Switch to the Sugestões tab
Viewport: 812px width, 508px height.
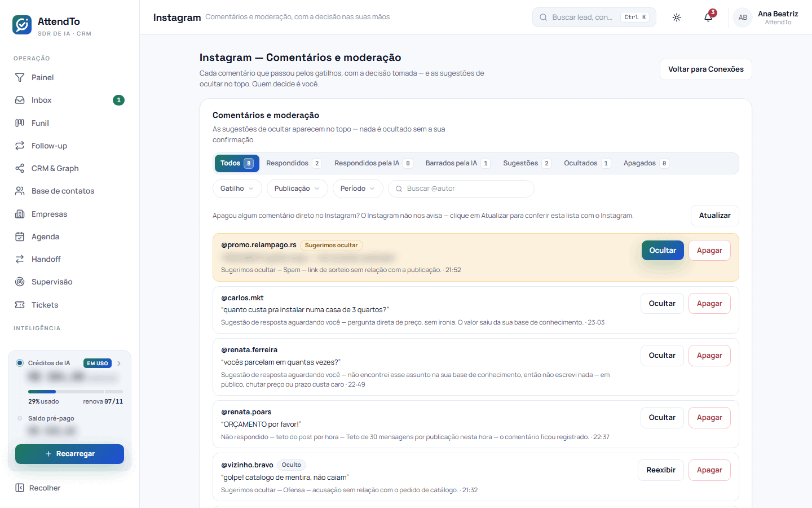pos(527,163)
